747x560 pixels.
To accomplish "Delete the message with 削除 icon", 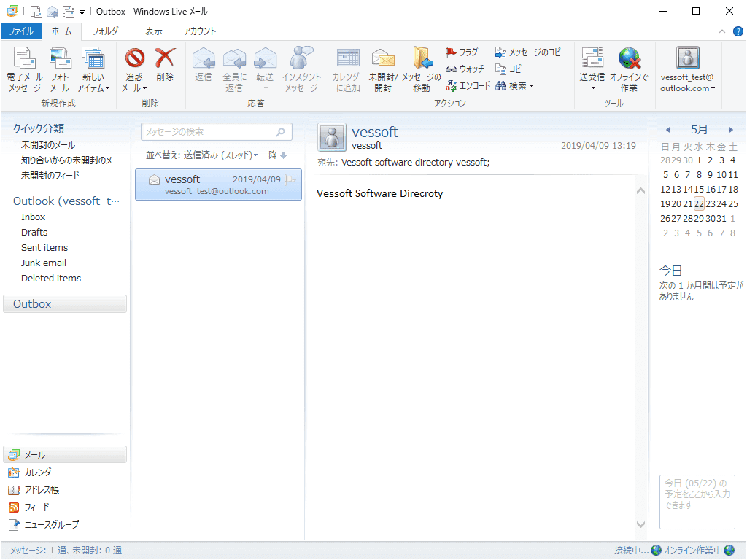I will pyautogui.click(x=165, y=65).
